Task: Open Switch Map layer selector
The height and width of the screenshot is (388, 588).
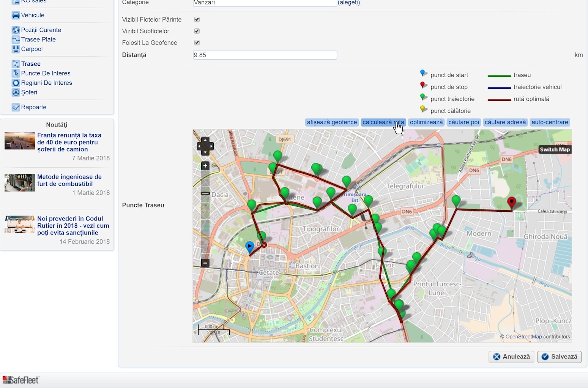Action: point(555,149)
